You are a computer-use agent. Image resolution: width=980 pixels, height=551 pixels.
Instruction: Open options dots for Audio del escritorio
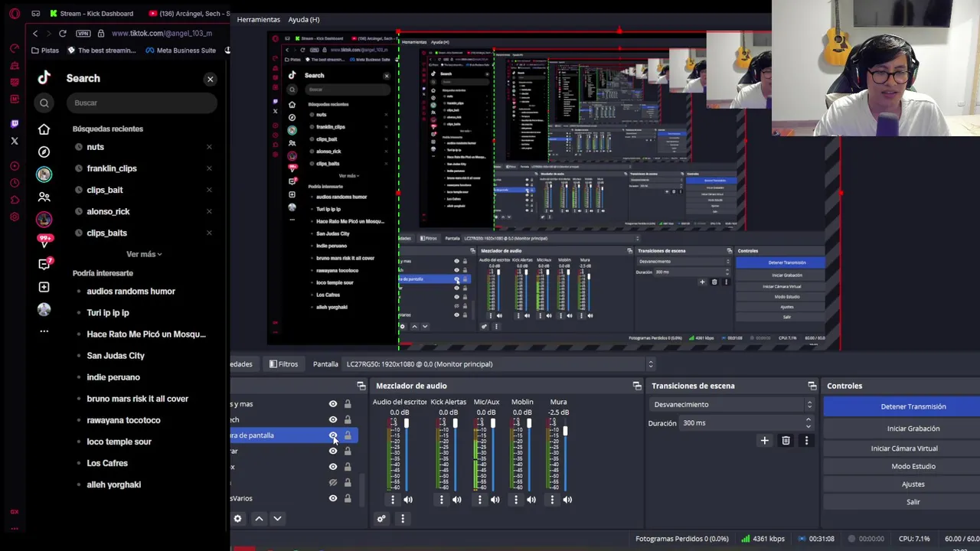(x=393, y=500)
